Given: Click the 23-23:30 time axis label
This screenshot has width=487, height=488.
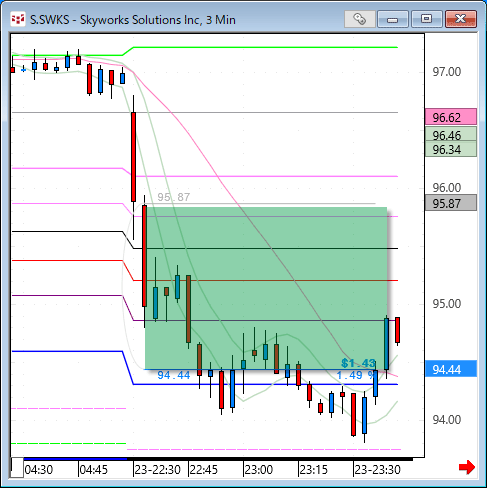Looking at the screenshot, I should coord(377,470).
